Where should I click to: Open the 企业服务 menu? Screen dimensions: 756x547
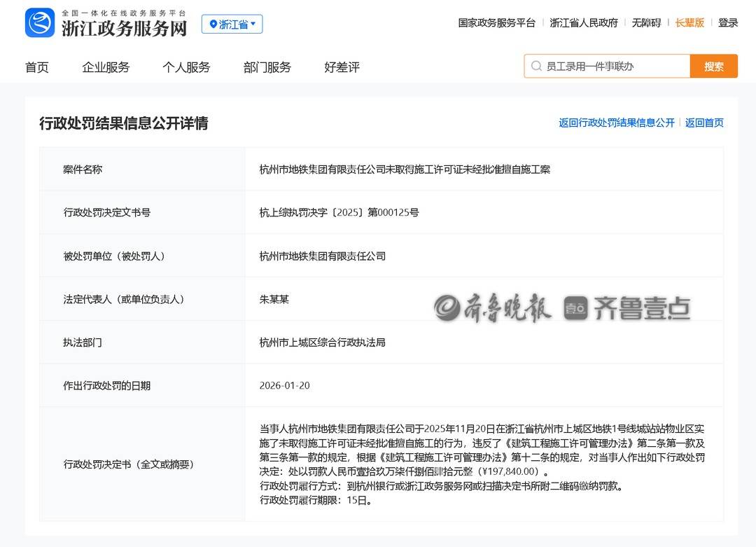106,67
